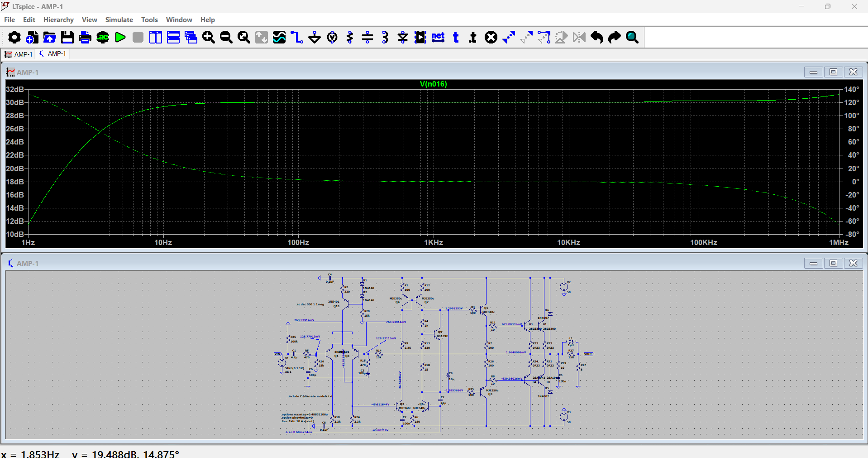Switch to the AMP-1 waveform plot tab
The width and height of the screenshot is (868, 458).
click(19, 54)
